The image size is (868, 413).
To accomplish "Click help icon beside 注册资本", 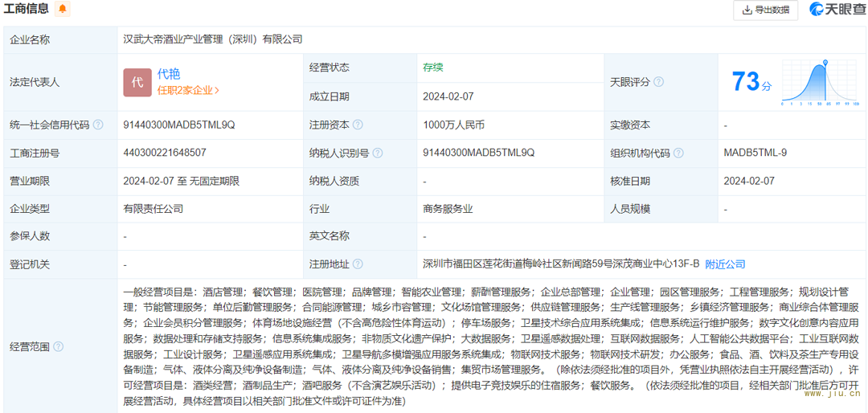I will 358,125.
